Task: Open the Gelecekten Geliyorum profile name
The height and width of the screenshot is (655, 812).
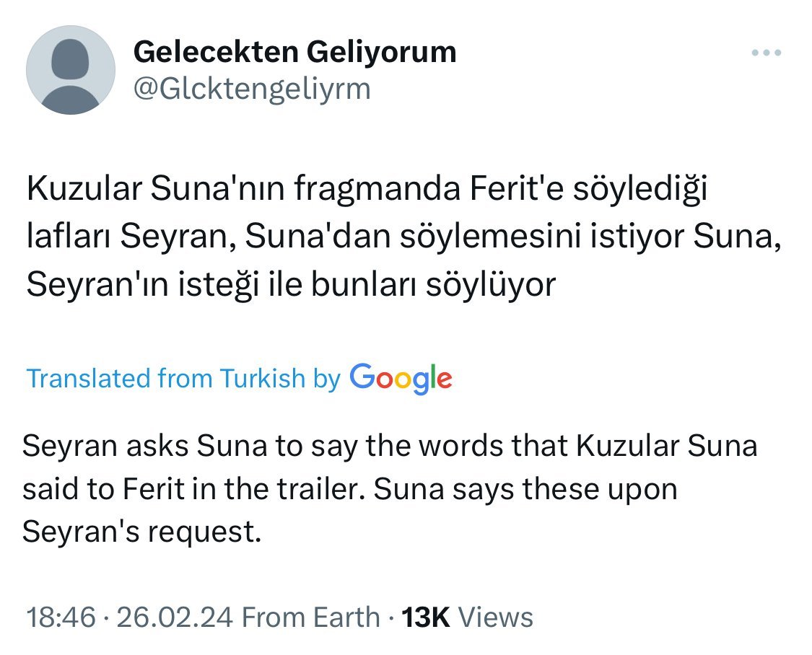Action: coord(294,52)
